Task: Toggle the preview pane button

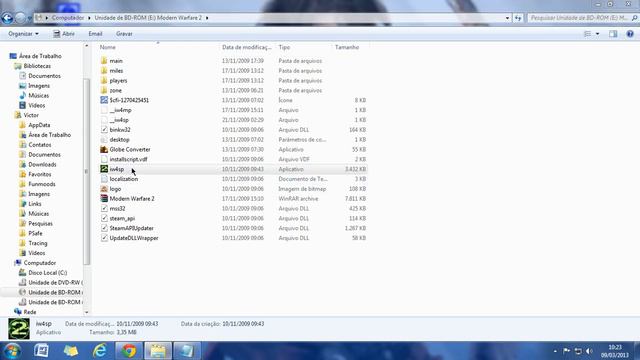Action: 613,34
